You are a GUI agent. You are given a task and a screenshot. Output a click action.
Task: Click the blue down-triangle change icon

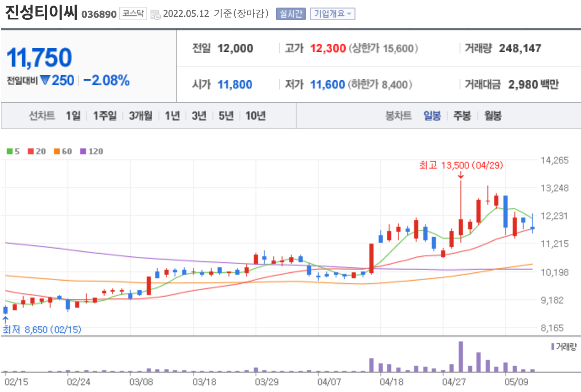coord(45,80)
